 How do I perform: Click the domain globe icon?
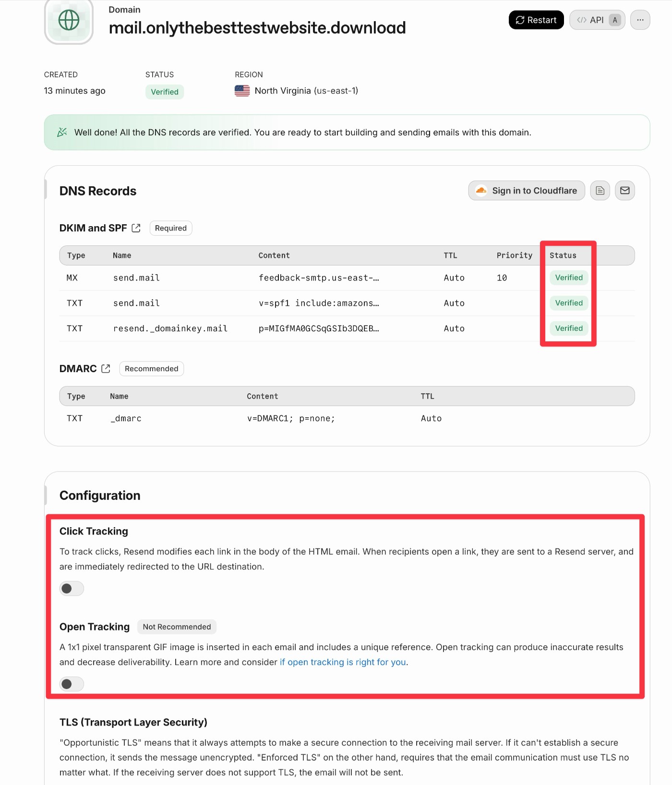(69, 21)
